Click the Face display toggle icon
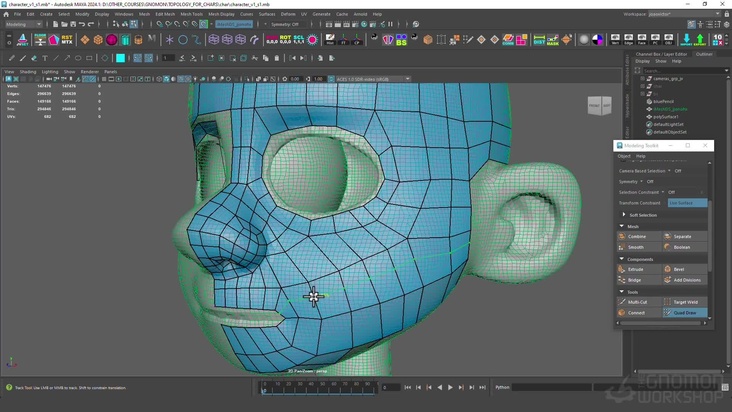 coord(642,39)
